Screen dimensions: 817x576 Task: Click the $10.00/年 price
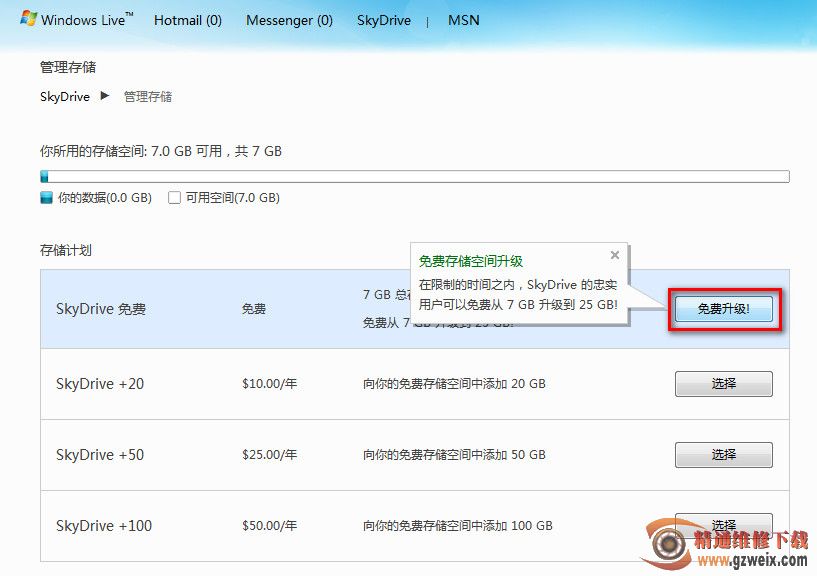pyautogui.click(x=269, y=384)
